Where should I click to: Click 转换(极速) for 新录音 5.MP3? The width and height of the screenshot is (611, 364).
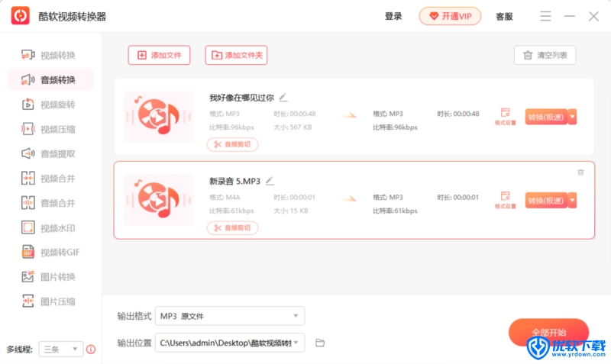(546, 201)
